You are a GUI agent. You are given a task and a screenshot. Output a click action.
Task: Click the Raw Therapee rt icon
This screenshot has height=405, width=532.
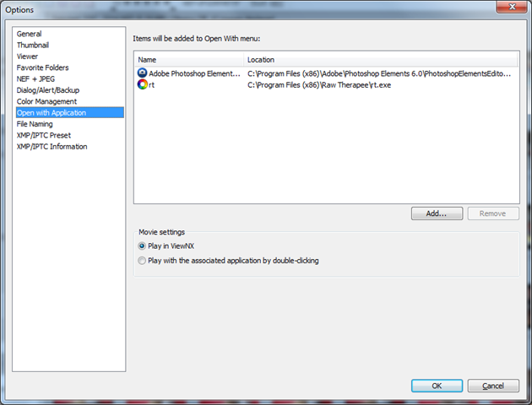(x=142, y=85)
